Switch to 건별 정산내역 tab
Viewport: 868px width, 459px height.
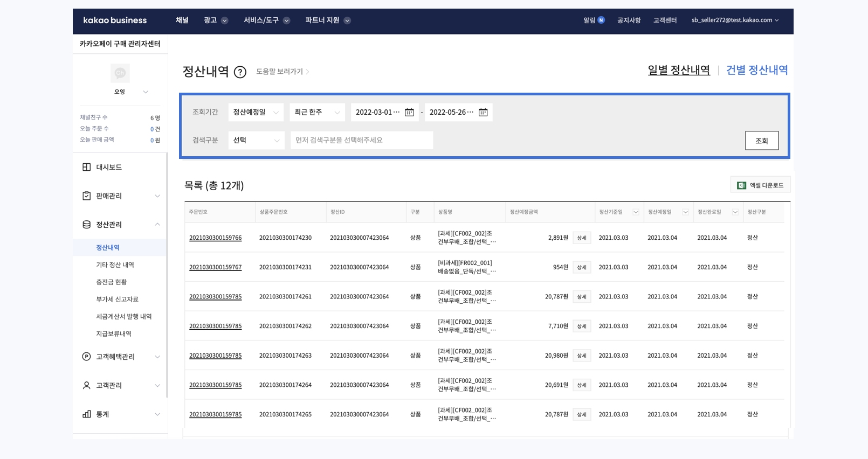coord(757,70)
